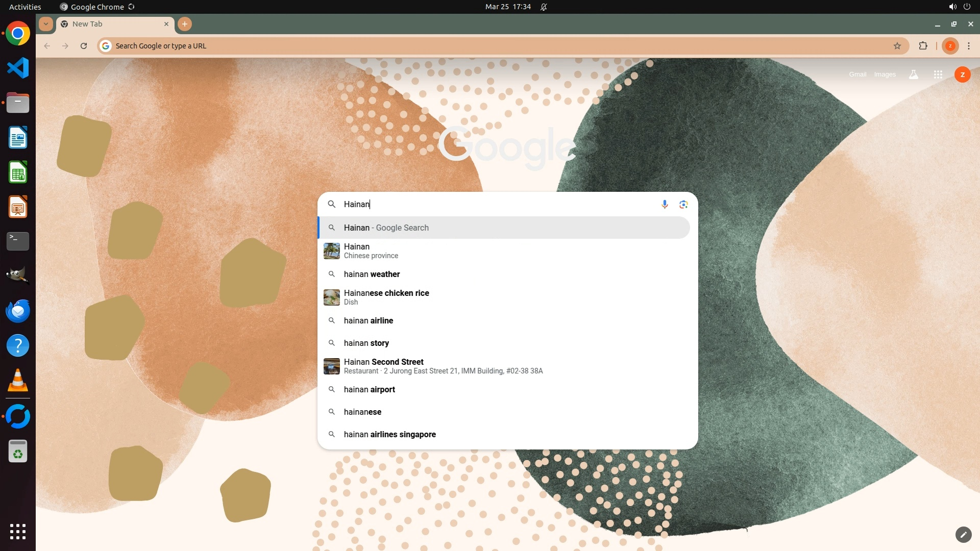
Task: Click the voice search microphone icon
Action: 664,204
